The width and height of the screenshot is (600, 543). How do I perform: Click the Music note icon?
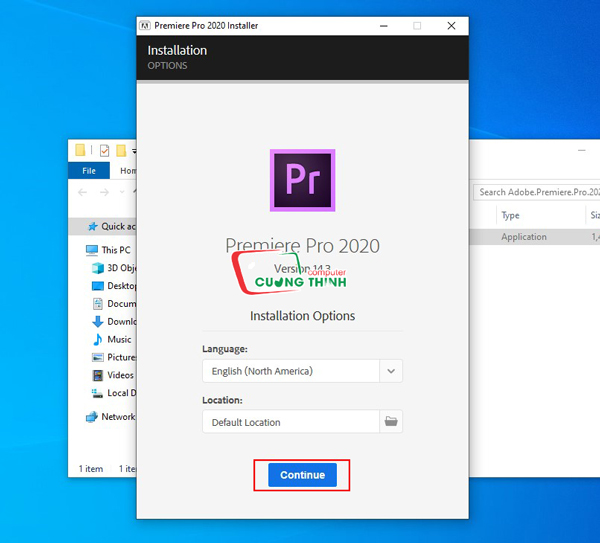coord(98,339)
